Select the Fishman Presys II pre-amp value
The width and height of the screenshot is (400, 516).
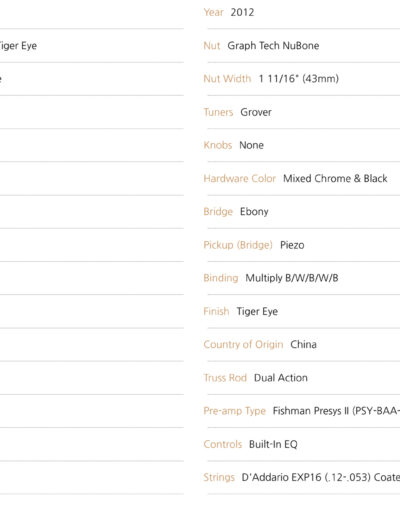[336, 411]
